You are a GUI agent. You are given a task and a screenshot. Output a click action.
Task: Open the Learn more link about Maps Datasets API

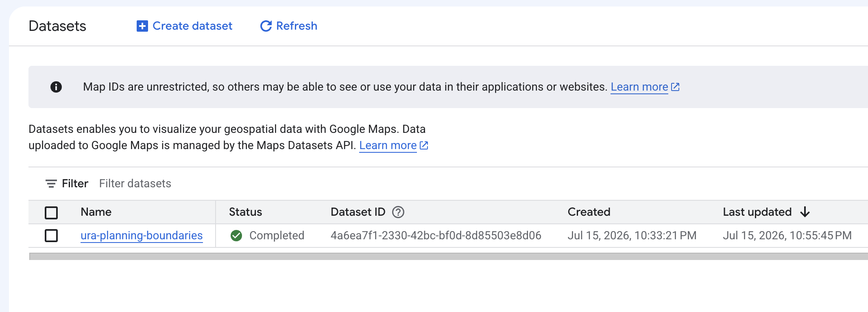click(x=393, y=145)
